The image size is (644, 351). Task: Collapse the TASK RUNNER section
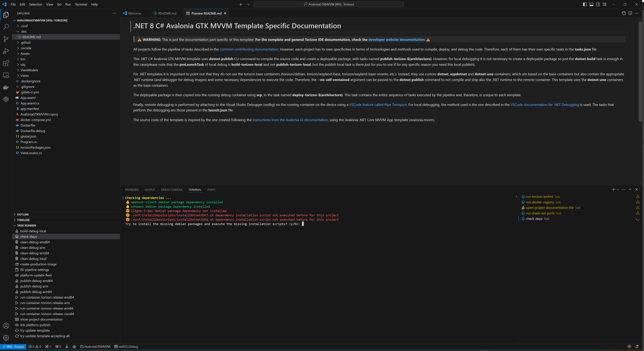click(66, 226)
